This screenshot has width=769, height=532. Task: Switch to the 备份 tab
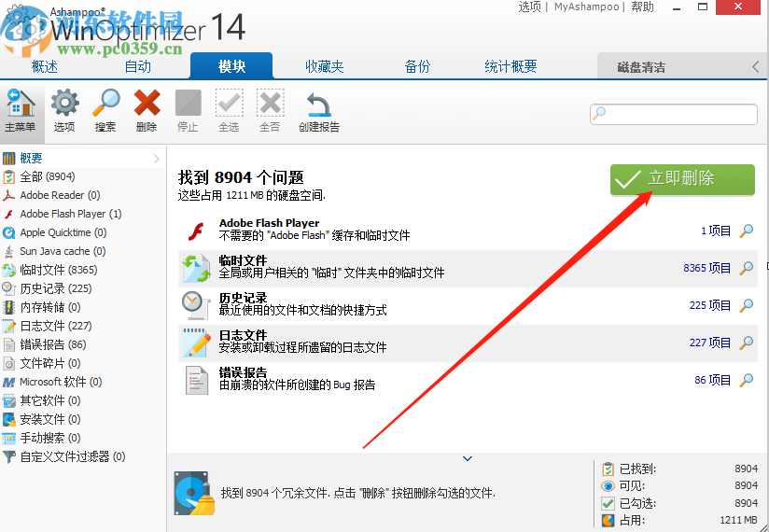[417, 66]
